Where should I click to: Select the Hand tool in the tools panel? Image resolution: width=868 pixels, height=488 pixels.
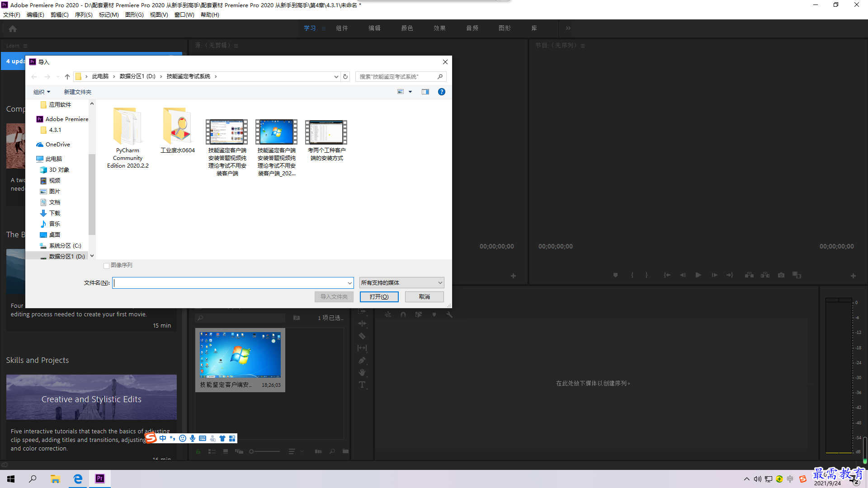pyautogui.click(x=362, y=372)
